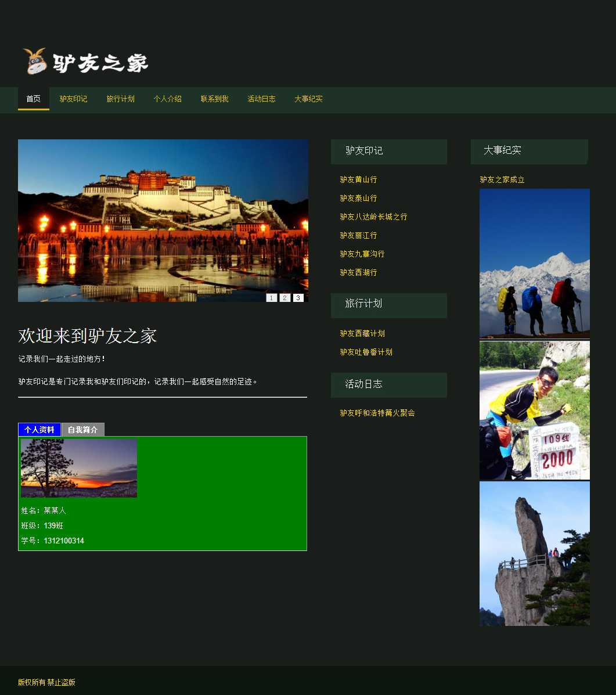
Task: Click the sunset tree profile photo
Action: coord(79,468)
